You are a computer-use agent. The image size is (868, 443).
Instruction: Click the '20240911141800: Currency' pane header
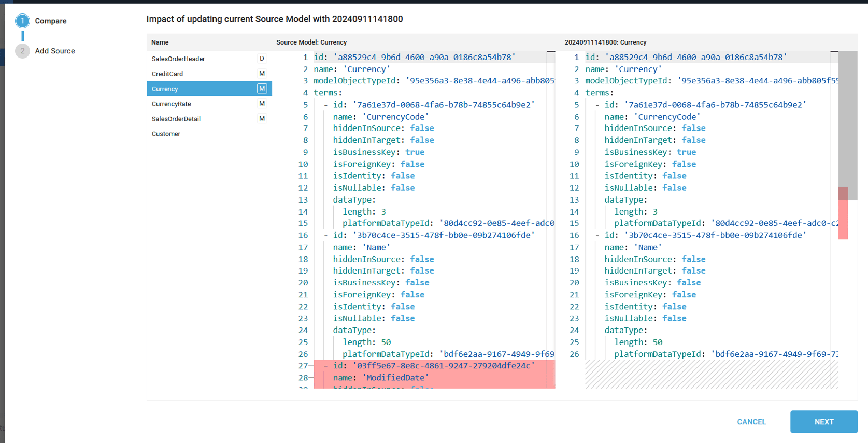[605, 42]
